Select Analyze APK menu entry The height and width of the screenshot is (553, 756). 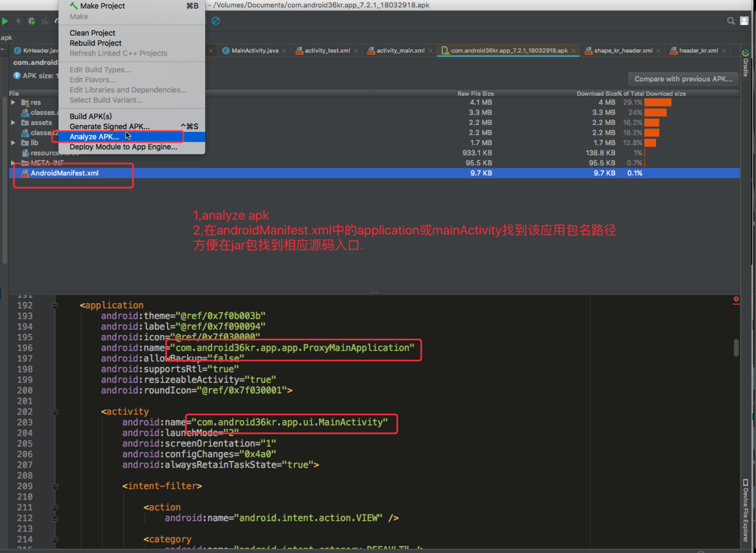pyautogui.click(x=132, y=137)
